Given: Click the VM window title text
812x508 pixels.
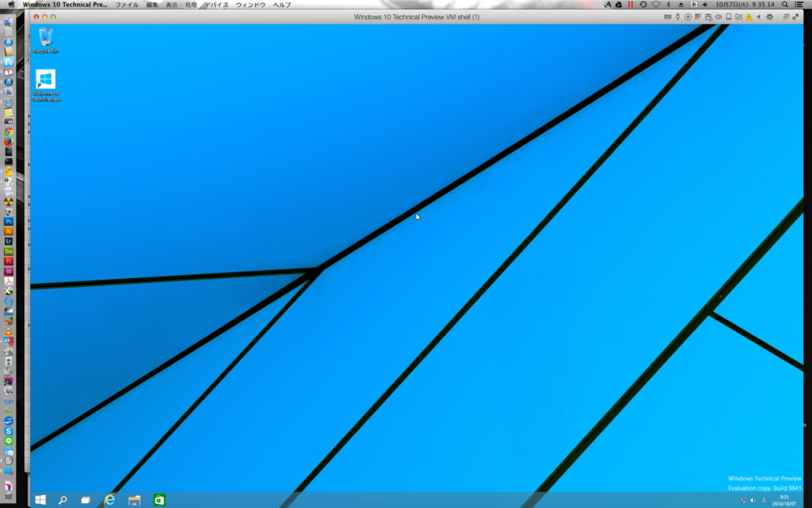Looking at the screenshot, I should pos(417,17).
